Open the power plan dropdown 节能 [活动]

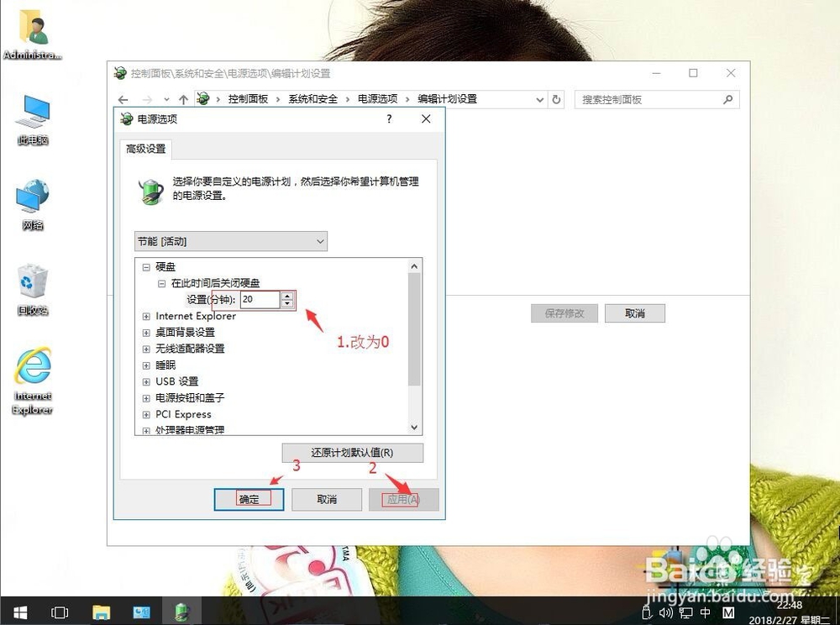(230, 242)
